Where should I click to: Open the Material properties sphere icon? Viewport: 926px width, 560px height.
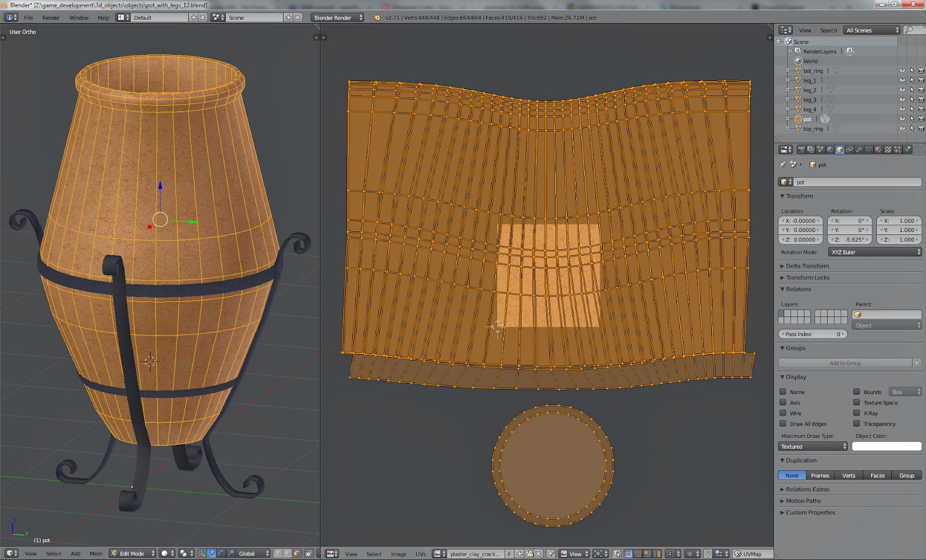[x=877, y=149]
